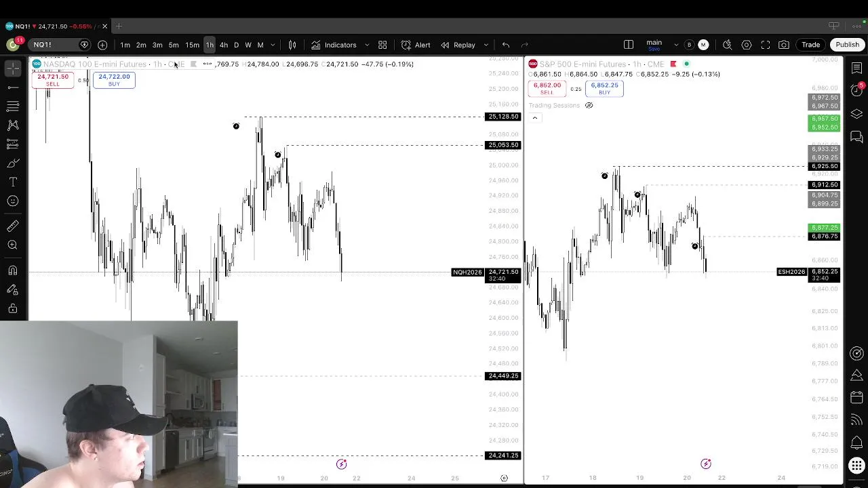The width and height of the screenshot is (868, 488).
Task: Click the NASDAQ SELL 24,721.50 button
Action: click(x=53, y=80)
